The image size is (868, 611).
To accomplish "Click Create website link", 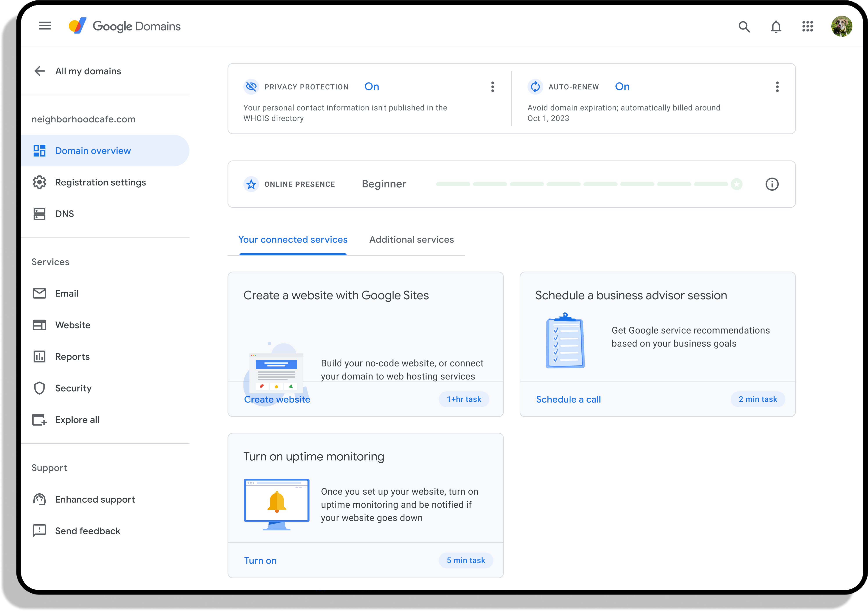I will click(x=277, y=399).
